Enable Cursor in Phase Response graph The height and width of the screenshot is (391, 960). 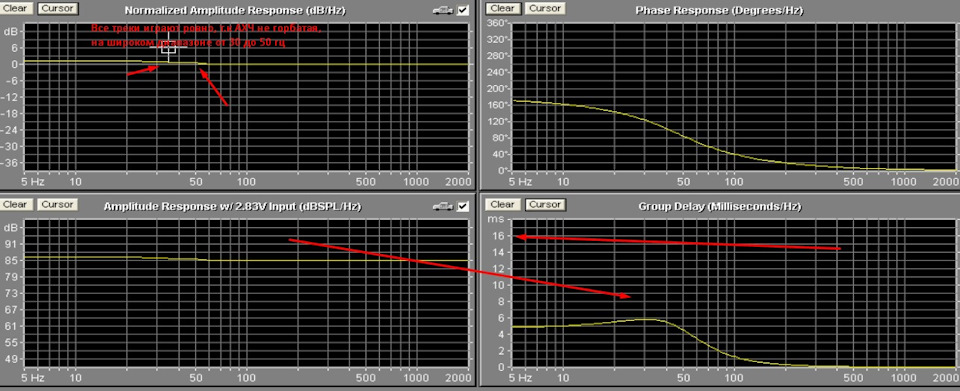(545, 9)
